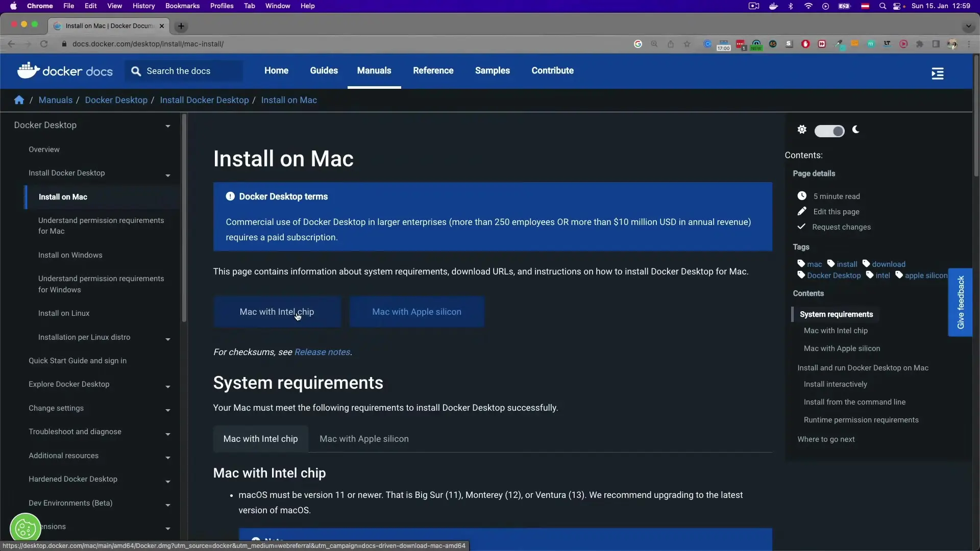The image size is (980, 551).
Task: Click the browser address bar URL
Action: (148, 44)
